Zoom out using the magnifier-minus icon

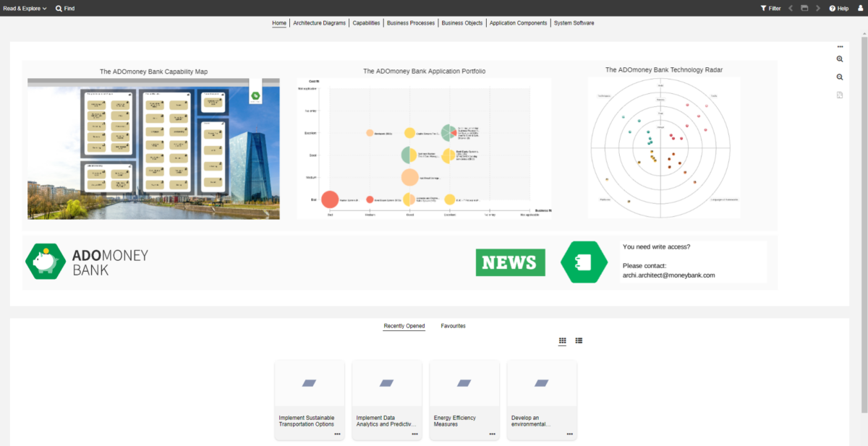point(840,77)
